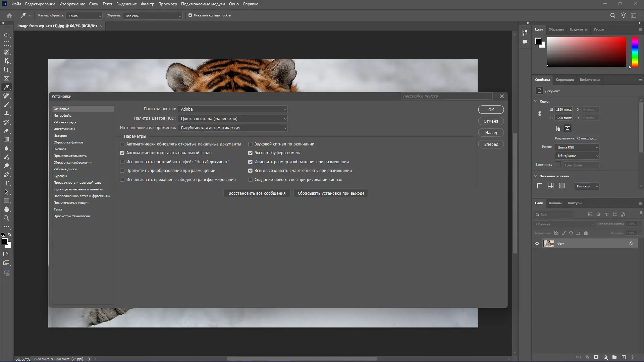This screenshot has width=644, height=362.
Task: Open the Фильтр menu
Action: 147,4
